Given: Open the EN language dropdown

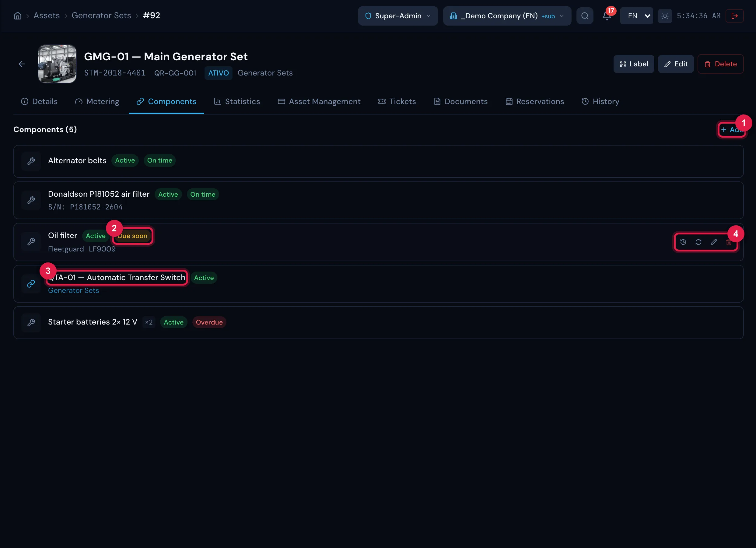Looking at the screenshot, I should coord(636,16).
